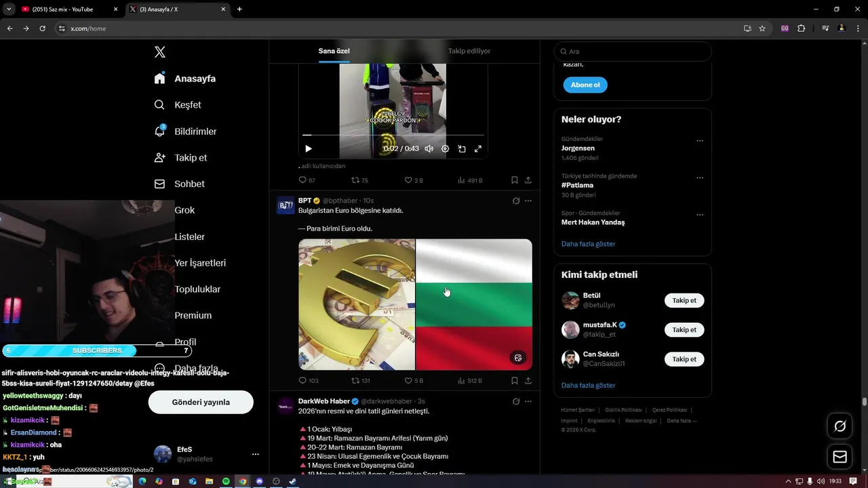The height and width of the screenshot is (488, 868).
Task: Bookmark the video post
Action: [515, 180]
